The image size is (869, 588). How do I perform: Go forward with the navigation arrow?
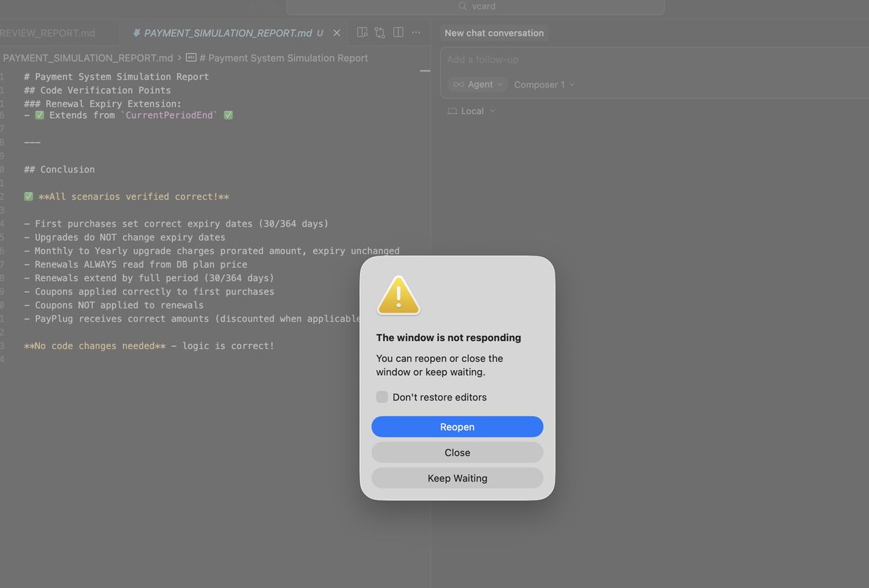[273, 6]
